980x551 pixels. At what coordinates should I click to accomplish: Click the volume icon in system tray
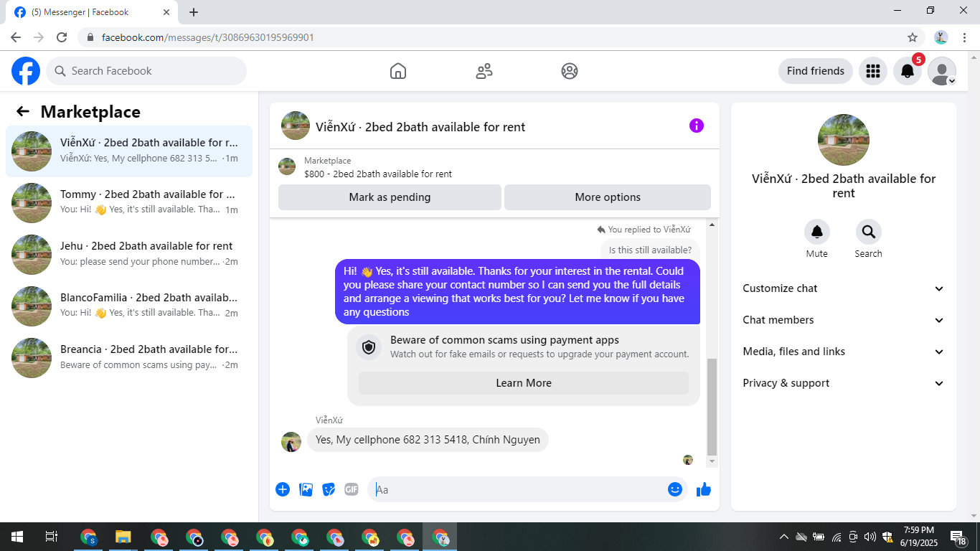point(870,537)
